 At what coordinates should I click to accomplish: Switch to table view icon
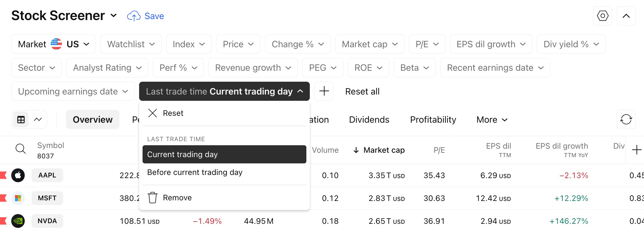(21, 120)
